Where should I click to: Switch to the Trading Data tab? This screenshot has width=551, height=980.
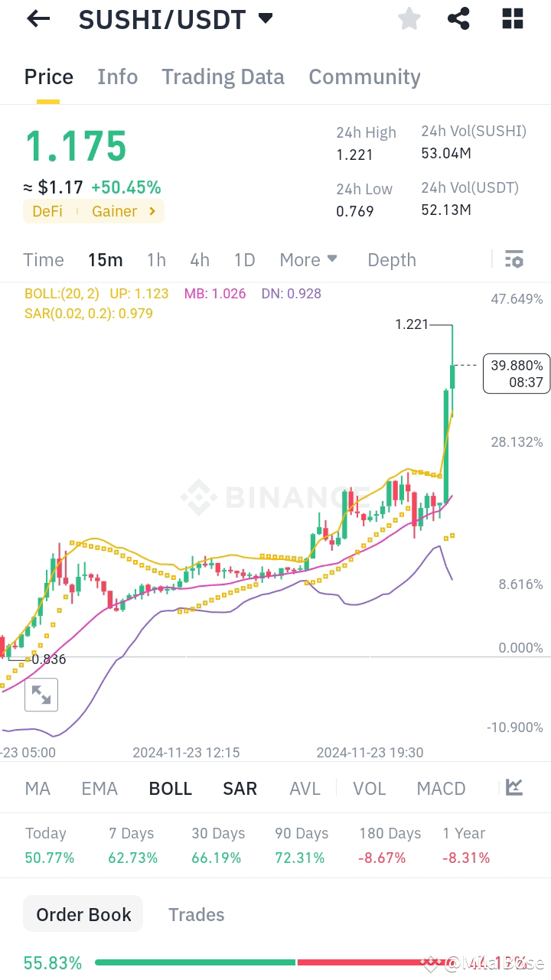click(223, 77)
